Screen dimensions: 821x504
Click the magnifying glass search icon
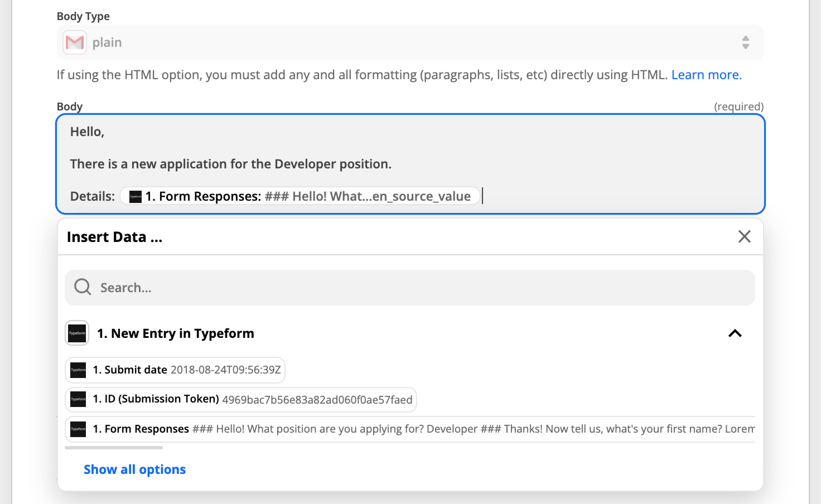[82, 287]
